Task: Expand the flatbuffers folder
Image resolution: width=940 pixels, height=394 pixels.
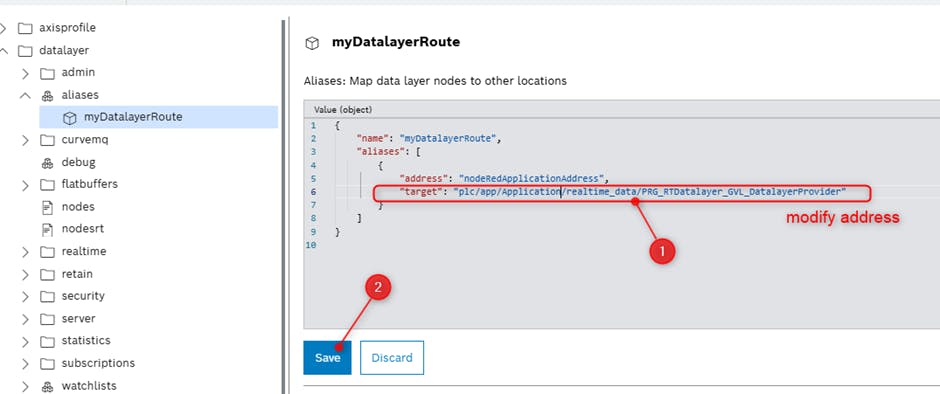Action: (x=25, y=185)
